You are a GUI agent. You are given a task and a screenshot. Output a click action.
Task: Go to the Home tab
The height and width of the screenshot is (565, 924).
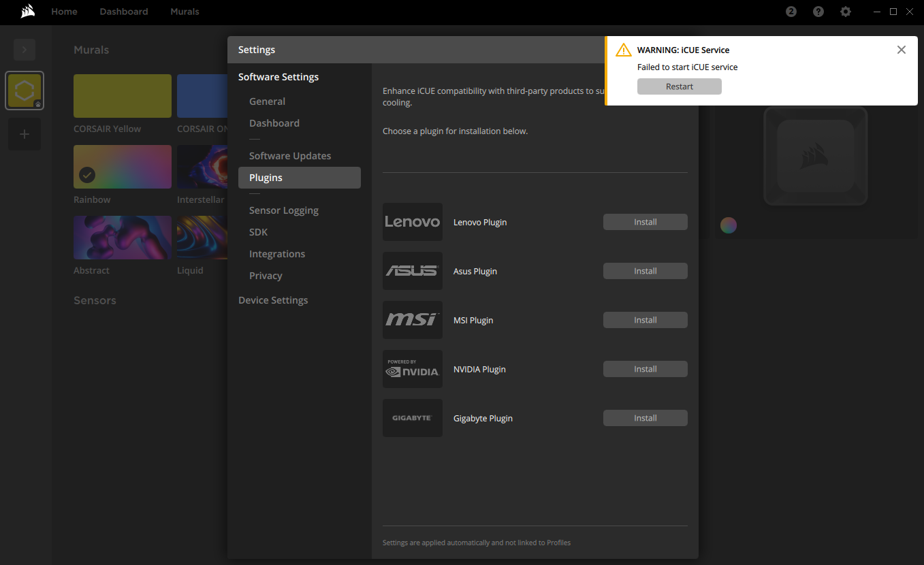click(64, 12)
